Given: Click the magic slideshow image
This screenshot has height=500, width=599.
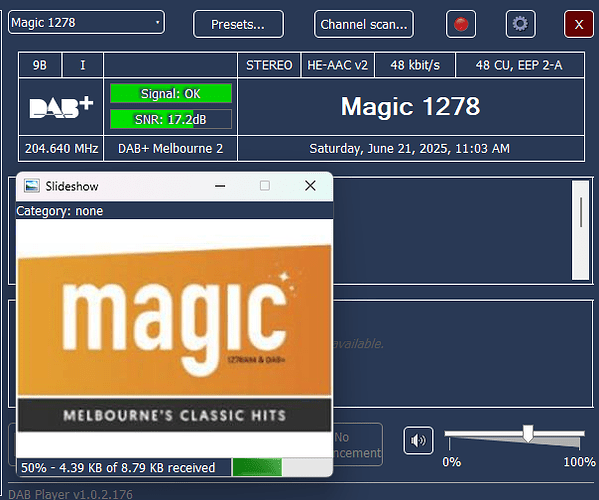Looking at the screenshot, I should coord(174,338).
